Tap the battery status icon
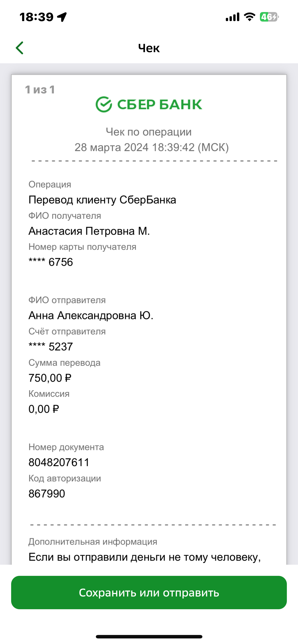Viewport: 298px width, 644px height. (269, 17)
